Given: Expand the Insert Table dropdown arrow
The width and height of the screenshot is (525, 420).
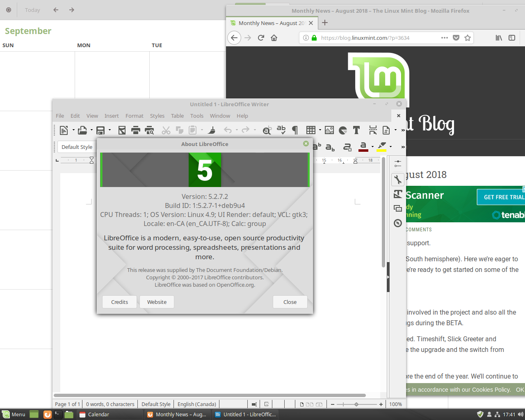Looking at the screenshot, I should point(320,130).
